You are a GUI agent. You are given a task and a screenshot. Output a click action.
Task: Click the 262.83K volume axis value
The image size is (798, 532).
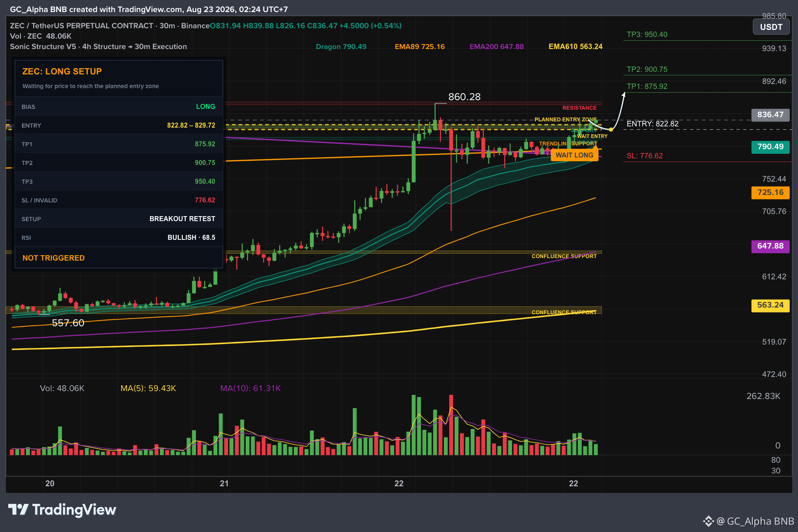click(x=763, y=396)
